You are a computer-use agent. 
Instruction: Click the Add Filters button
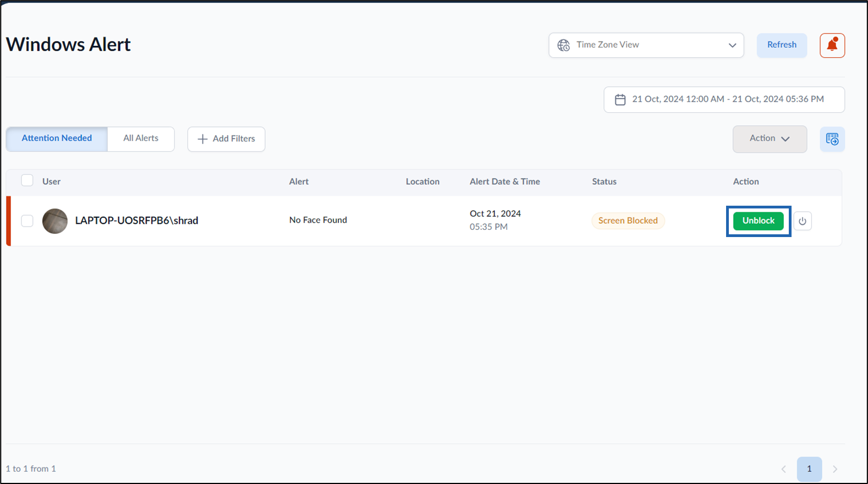click(x=226, y=139)
